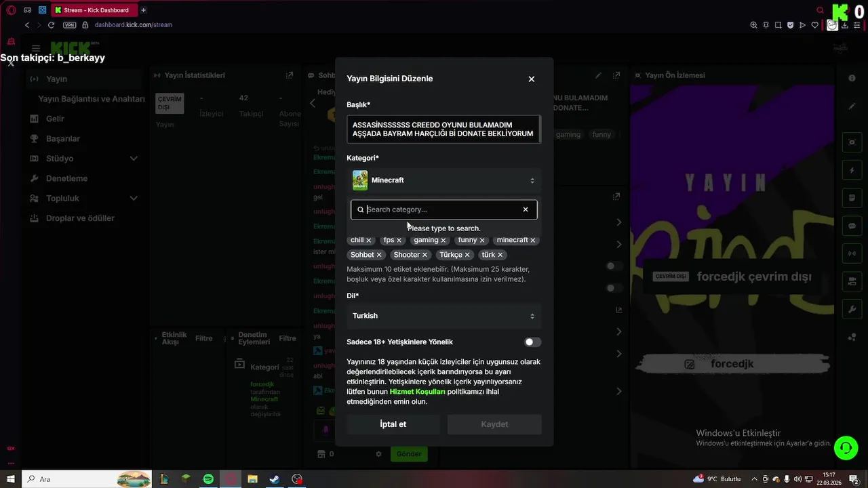
Task: Click the pencil edit icon in chat header
Action: pos(598,75)
